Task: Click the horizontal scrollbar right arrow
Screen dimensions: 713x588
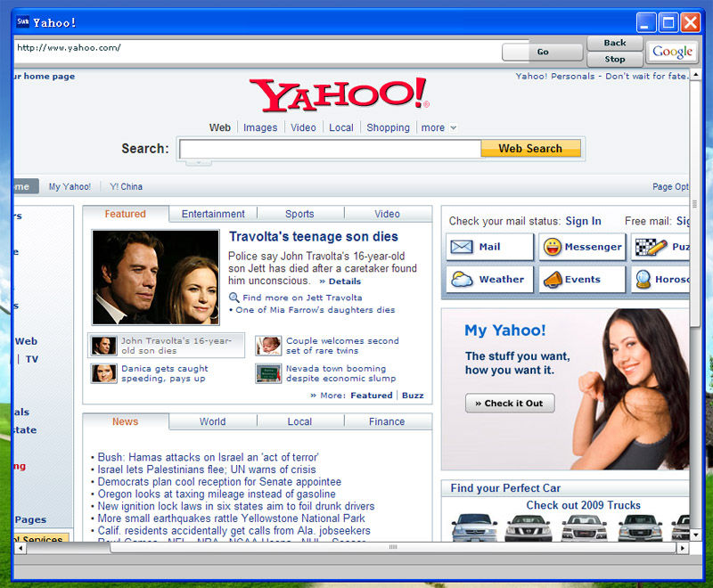Action: click(x=682, y=548)
